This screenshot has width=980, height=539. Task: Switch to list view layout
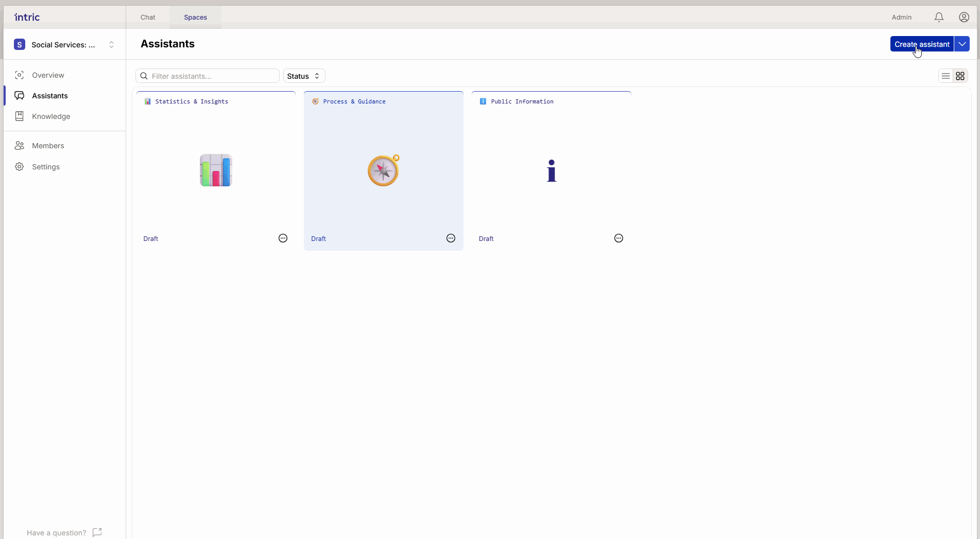945,76
